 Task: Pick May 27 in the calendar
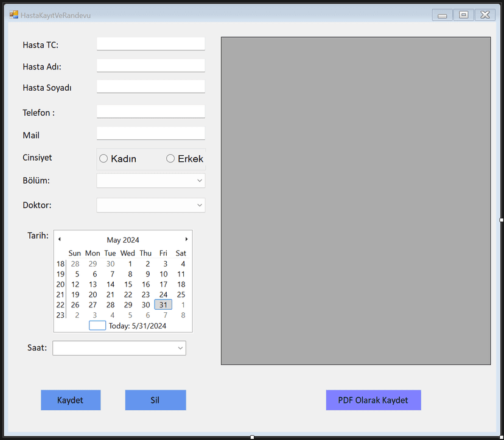93,305
